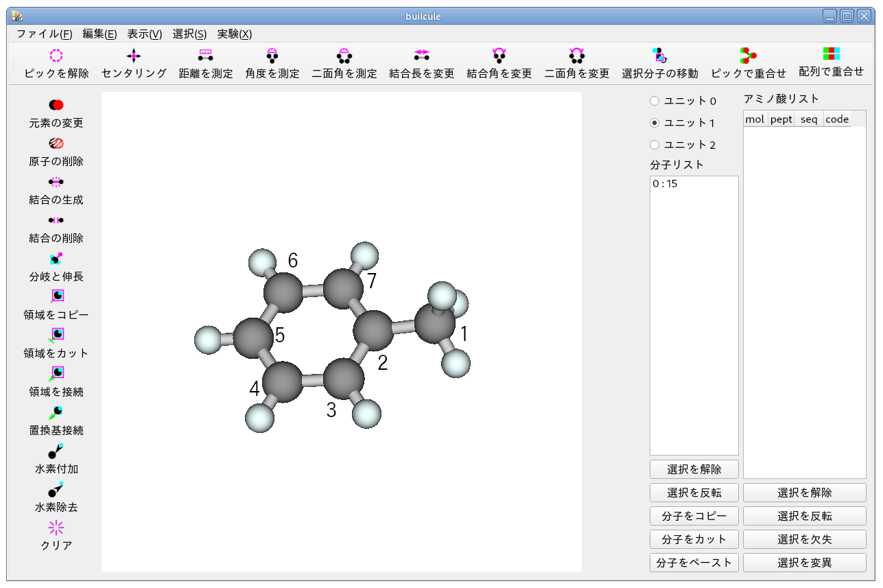Screen dimensions: 883x588
Task: Open the 表示(V) menu
Action: point(144,34)
